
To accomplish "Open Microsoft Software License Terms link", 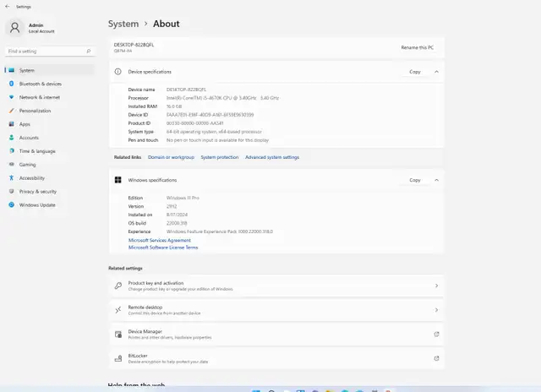I will click(163, 248).
